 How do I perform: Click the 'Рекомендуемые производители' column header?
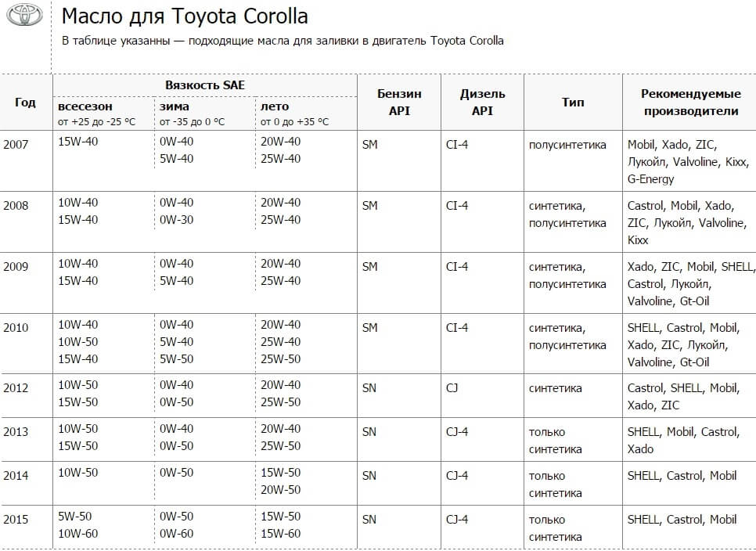[690, 103]
